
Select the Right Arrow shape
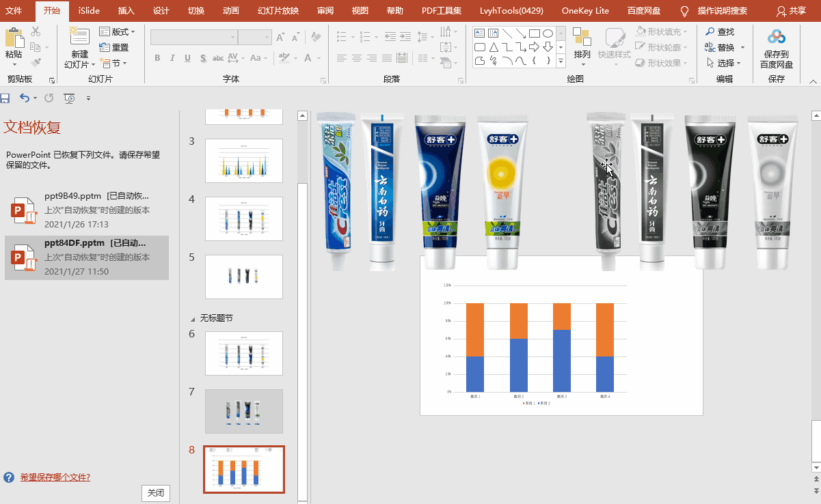pyautogui.click(x=534, y=47)
